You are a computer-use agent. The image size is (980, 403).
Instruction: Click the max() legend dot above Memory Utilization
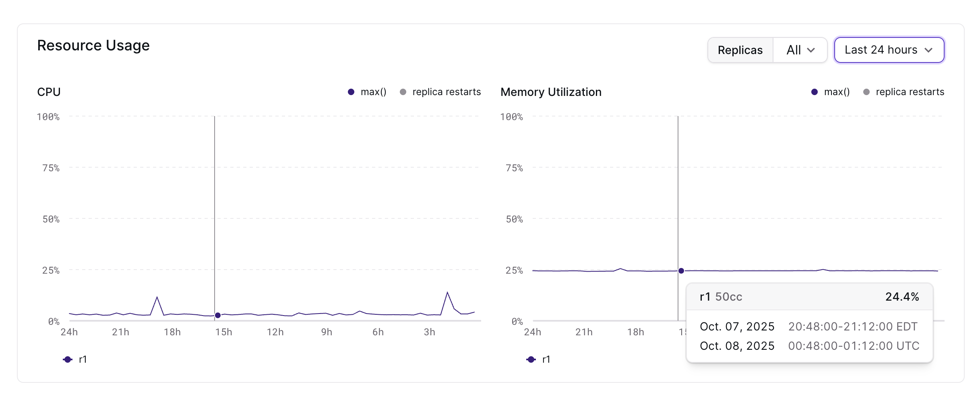coord(814,92)
